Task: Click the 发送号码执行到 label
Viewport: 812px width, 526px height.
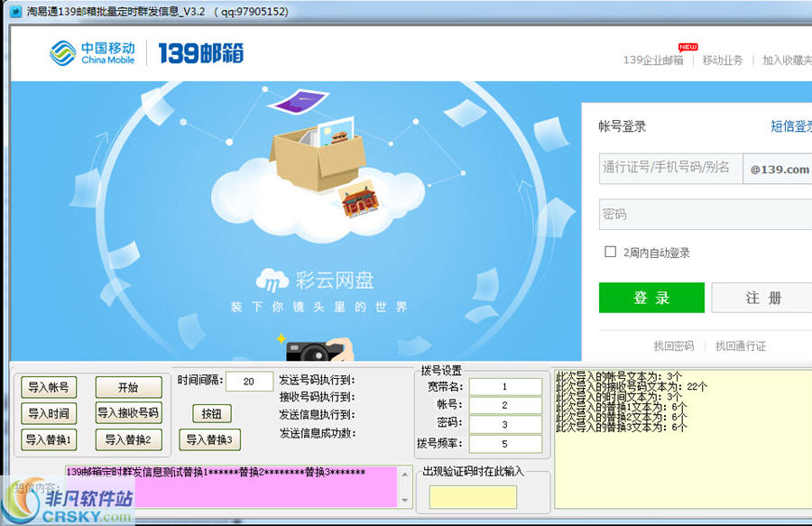Action: [x=318, y=380]
